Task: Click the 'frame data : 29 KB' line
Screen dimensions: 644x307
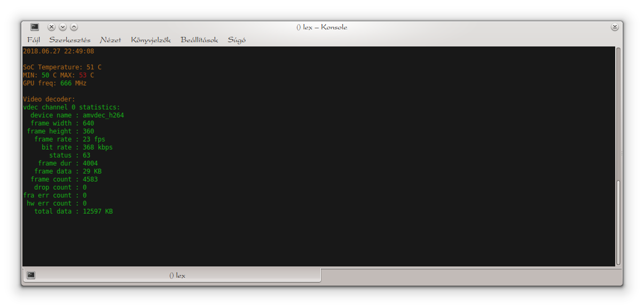Action: [68, 171]
